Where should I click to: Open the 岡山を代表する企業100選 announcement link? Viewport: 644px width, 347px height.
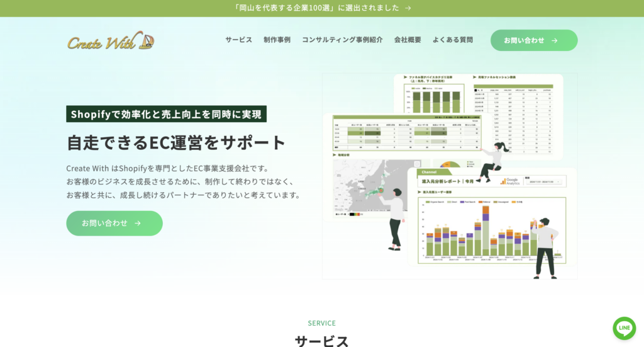click(316, 8)
